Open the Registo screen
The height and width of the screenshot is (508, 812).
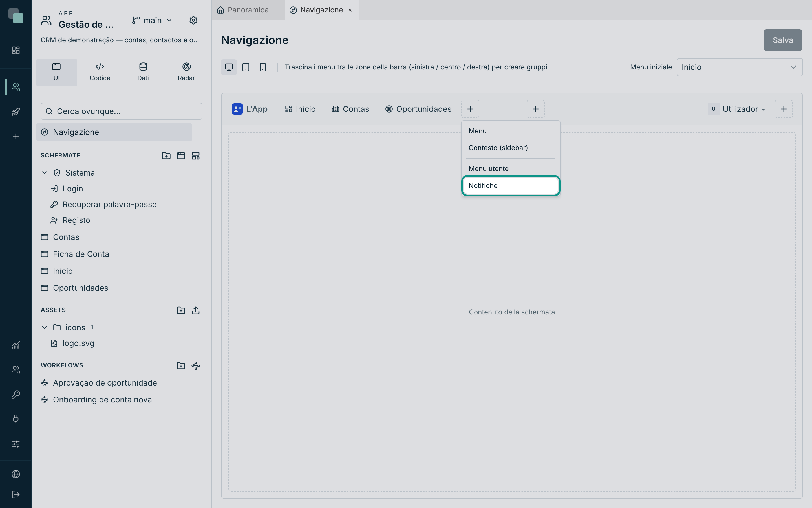70,220
